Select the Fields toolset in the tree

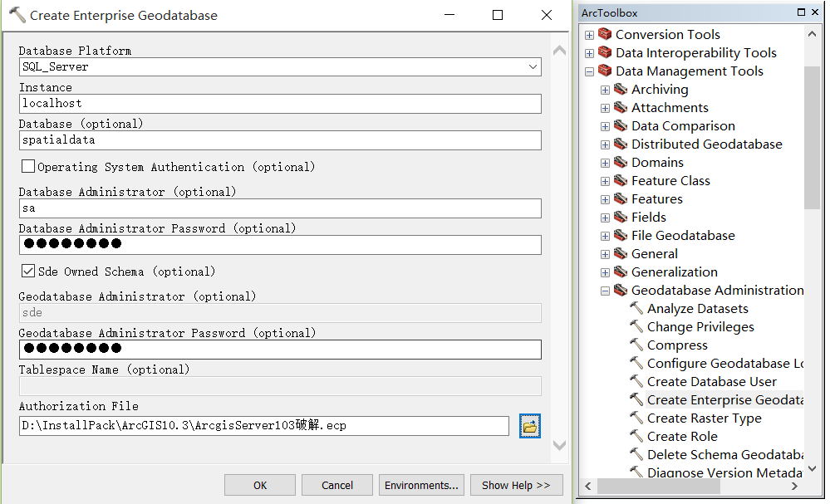[x=648, y=218]
